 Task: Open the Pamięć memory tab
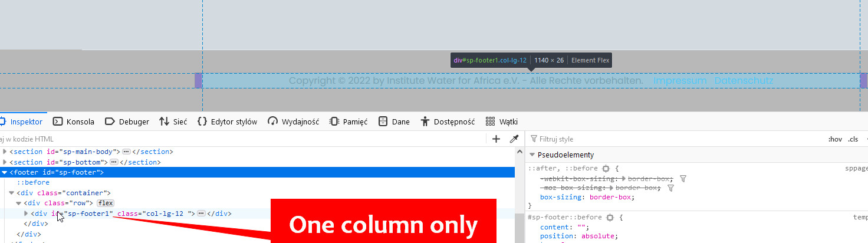pos(348,121)
